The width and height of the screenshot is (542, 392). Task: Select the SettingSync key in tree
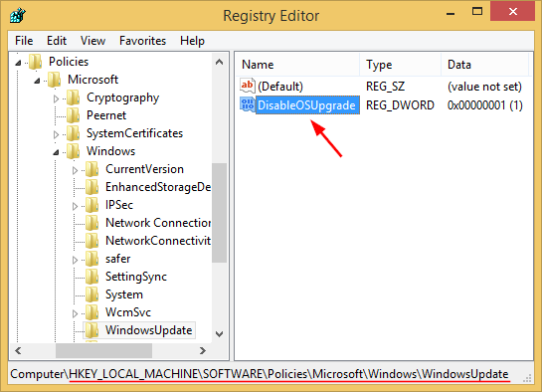coord(136,277)
